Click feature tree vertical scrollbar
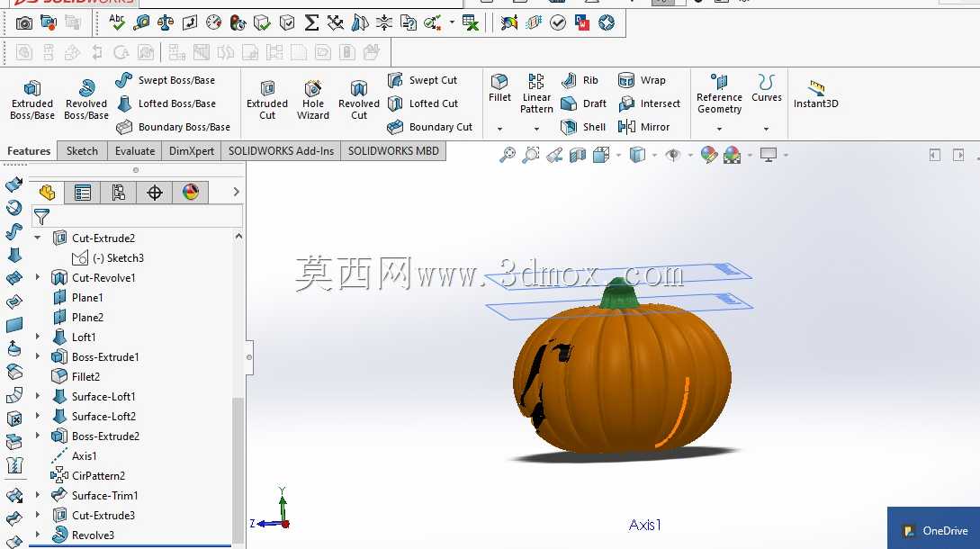Screen dimensions: 980x549 tap(238, 470)
